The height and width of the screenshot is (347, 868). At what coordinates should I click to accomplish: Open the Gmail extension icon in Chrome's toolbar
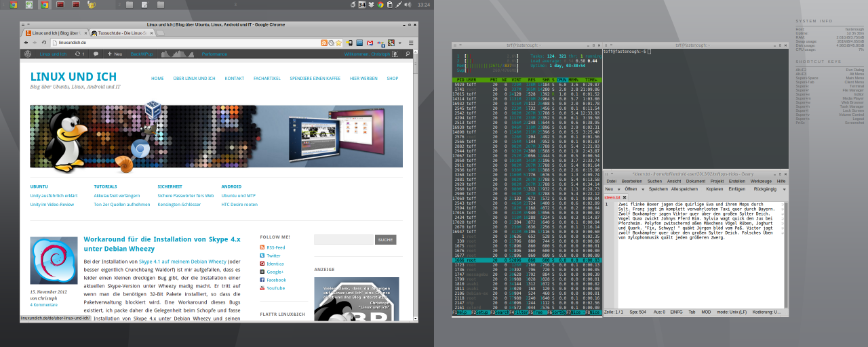pyautogui.click(x=370, y=43)
